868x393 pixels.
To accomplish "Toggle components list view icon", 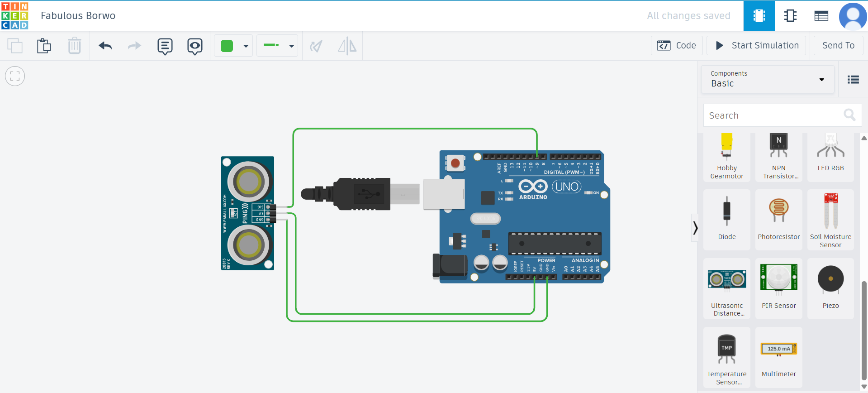I will click(x=853, y=80).
